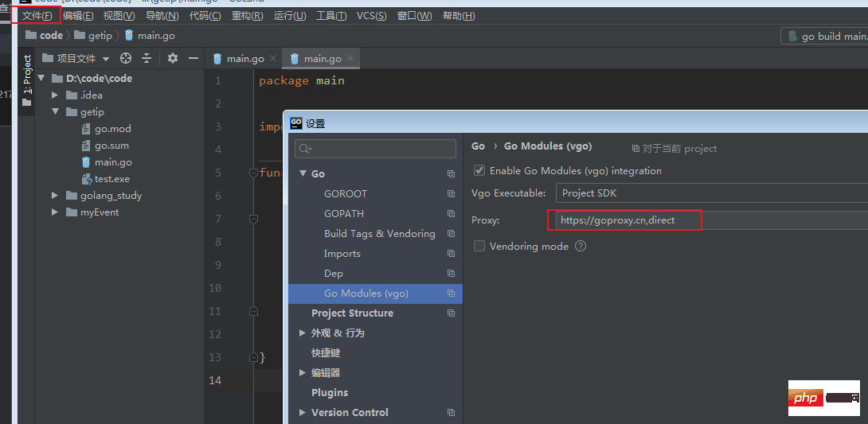Expand the golang_study folder
Image resolution: width=868 pixels, height=424 pixels.
[55, 195]
